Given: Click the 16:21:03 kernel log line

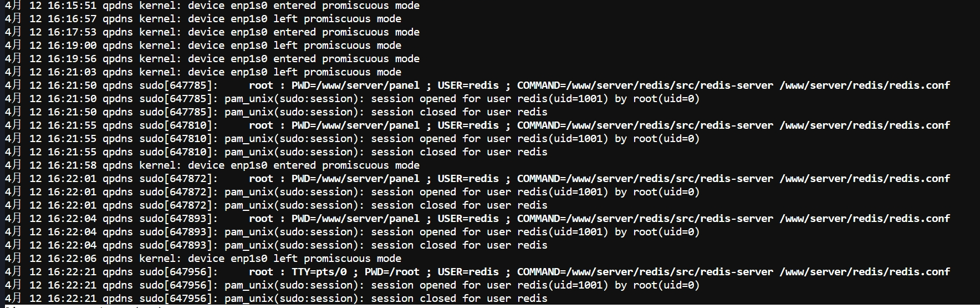Looking at the screenshot, I should (203, 72).
